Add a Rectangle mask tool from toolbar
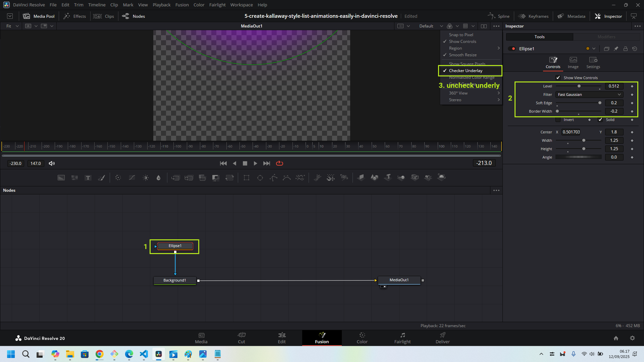644x362 pixels. [247, 178]
